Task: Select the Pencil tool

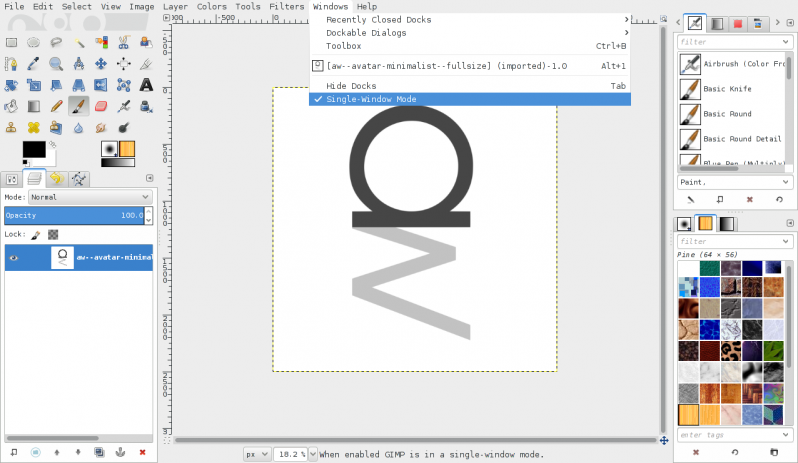Action: coord(56,106)
